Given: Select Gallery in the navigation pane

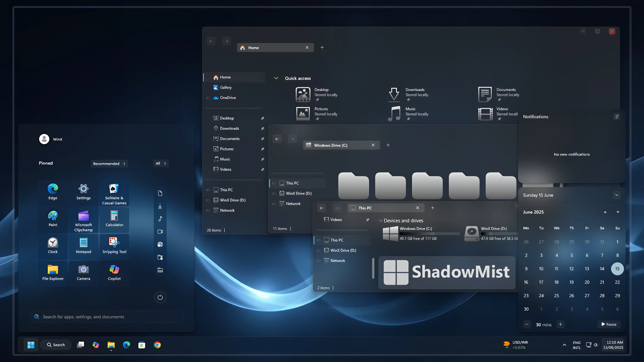Looking at the screenshot, I should pyautogui.click(x=225, y=87).
